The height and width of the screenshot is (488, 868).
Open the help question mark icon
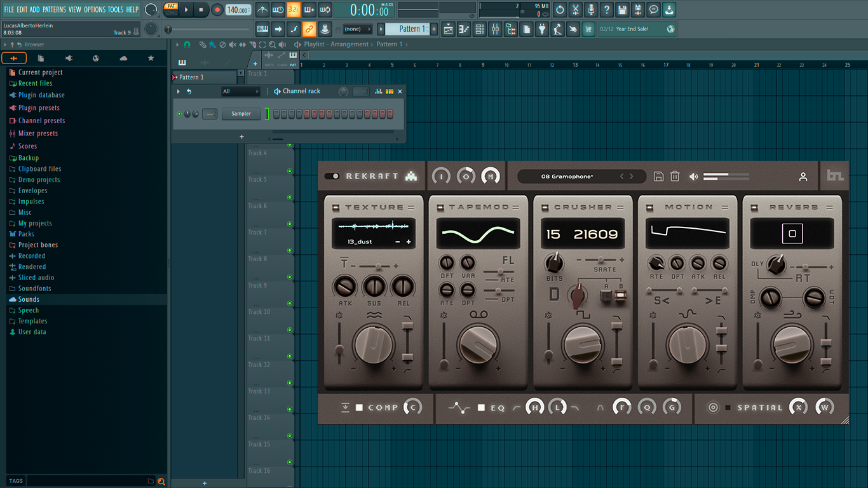[x=607, y=10]
